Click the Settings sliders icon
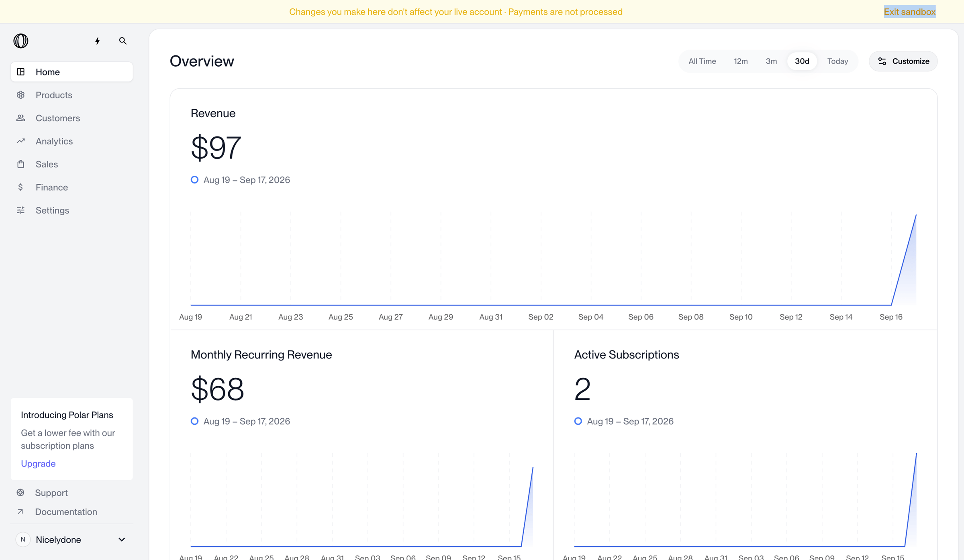This screenshot has height=560, width=964. pyautogui.click(x=21, y=210)
